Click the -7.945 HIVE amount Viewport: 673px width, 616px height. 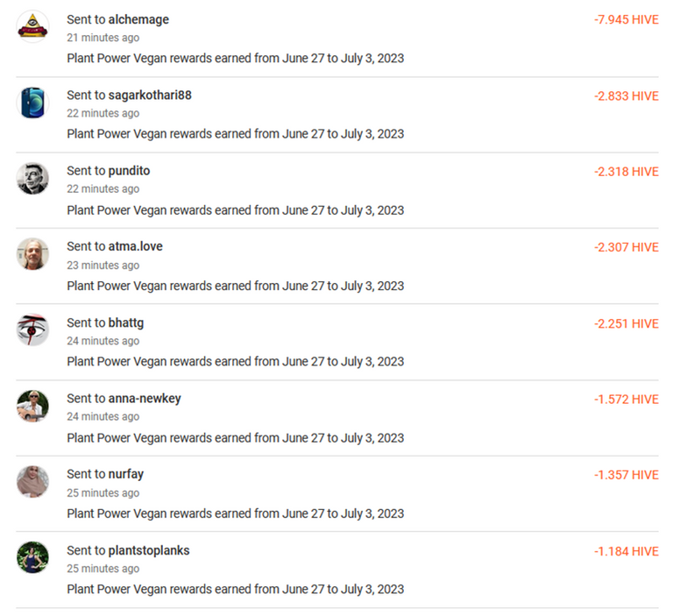(x=627, y=20)
